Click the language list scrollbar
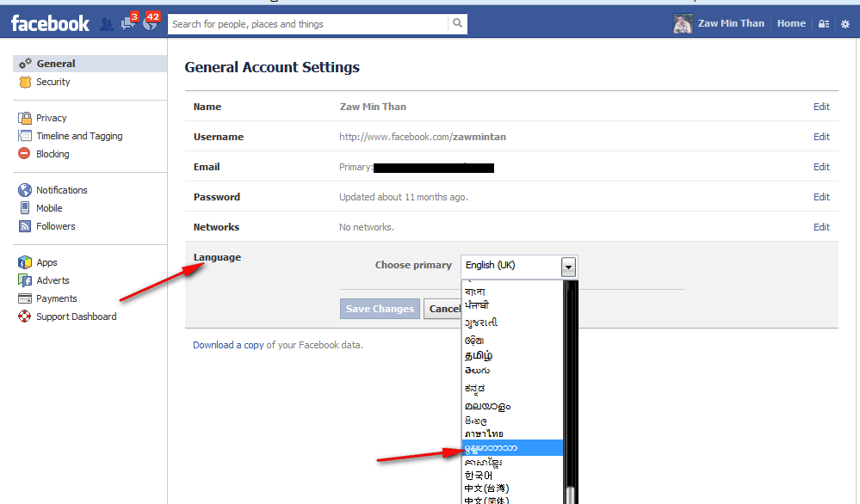 tap(571, 392)
